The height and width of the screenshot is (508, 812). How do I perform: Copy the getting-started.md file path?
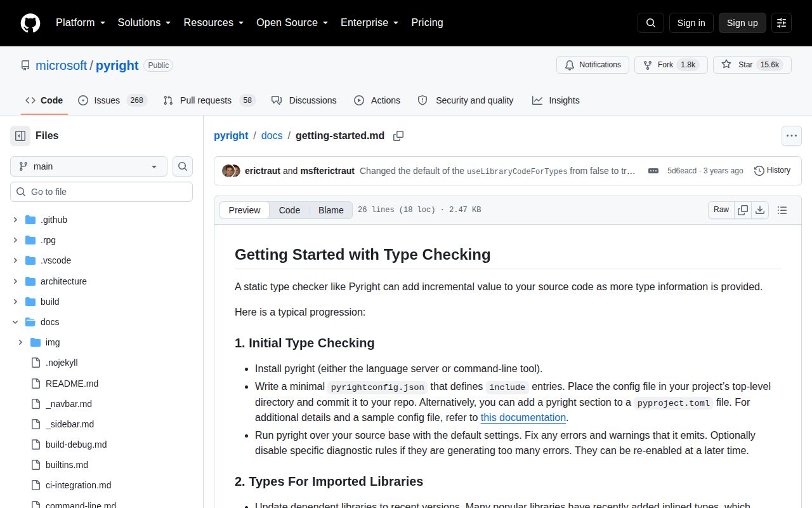coord(398,136)
